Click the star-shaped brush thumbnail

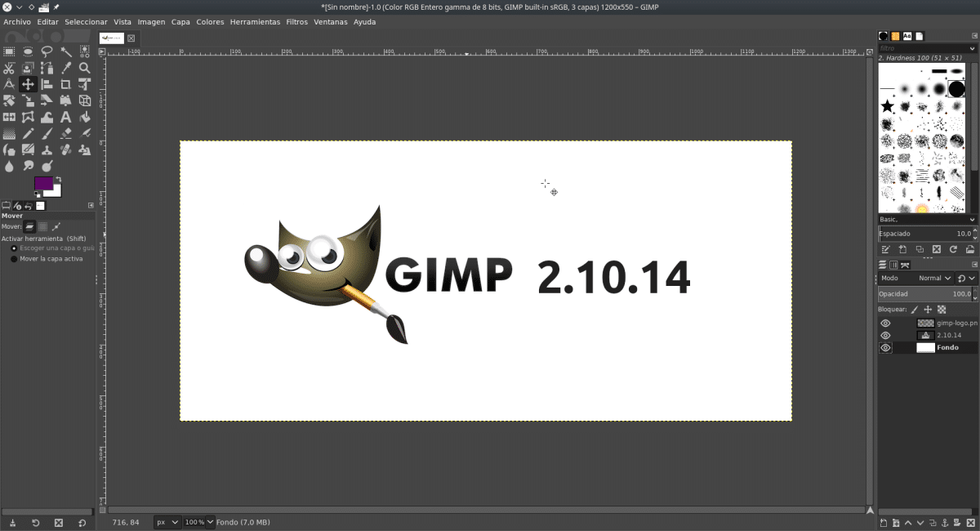pyautogui.click(x=887, y=106)
